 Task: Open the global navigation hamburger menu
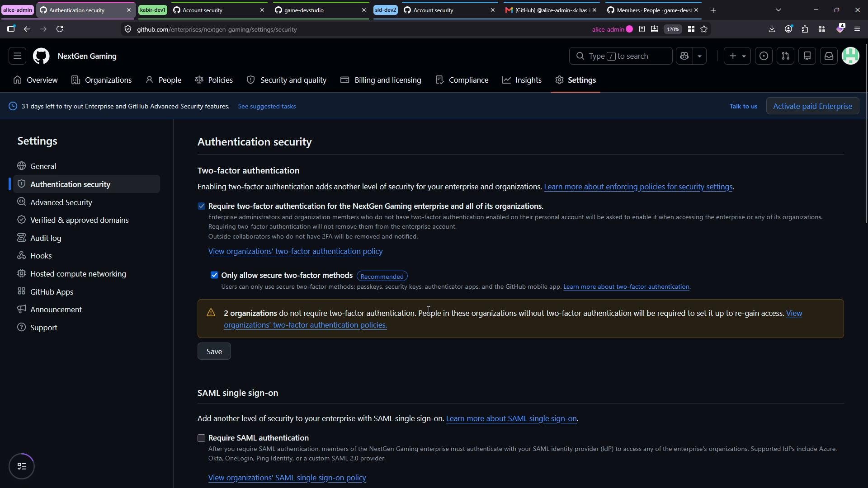pyautogui.click(x=17, y=56)
